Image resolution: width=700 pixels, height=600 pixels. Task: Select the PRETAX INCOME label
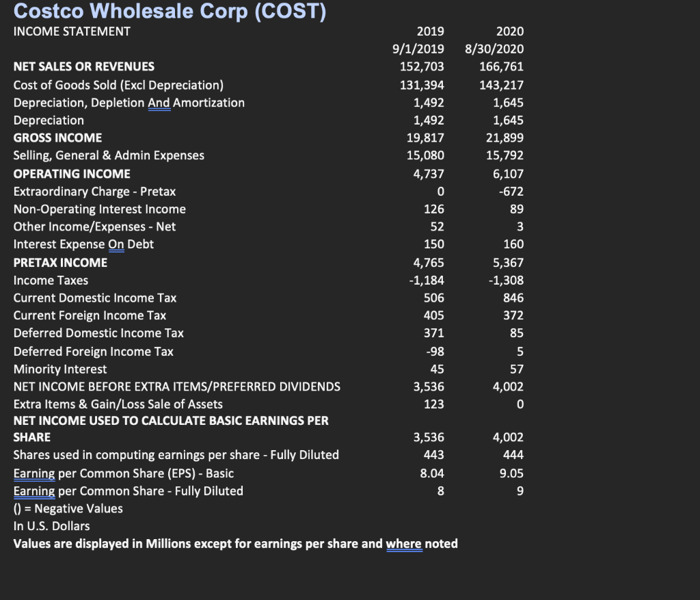click(x=60, y=262)
